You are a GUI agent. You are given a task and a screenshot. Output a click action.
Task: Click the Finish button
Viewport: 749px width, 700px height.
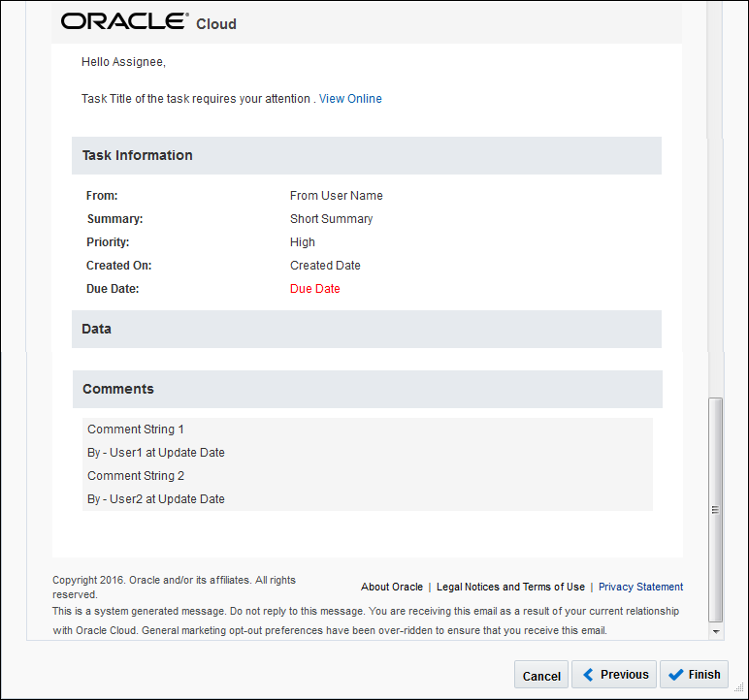694,674
